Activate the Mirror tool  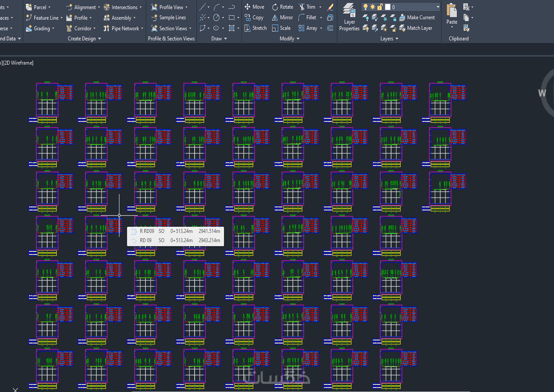point(282,18)
